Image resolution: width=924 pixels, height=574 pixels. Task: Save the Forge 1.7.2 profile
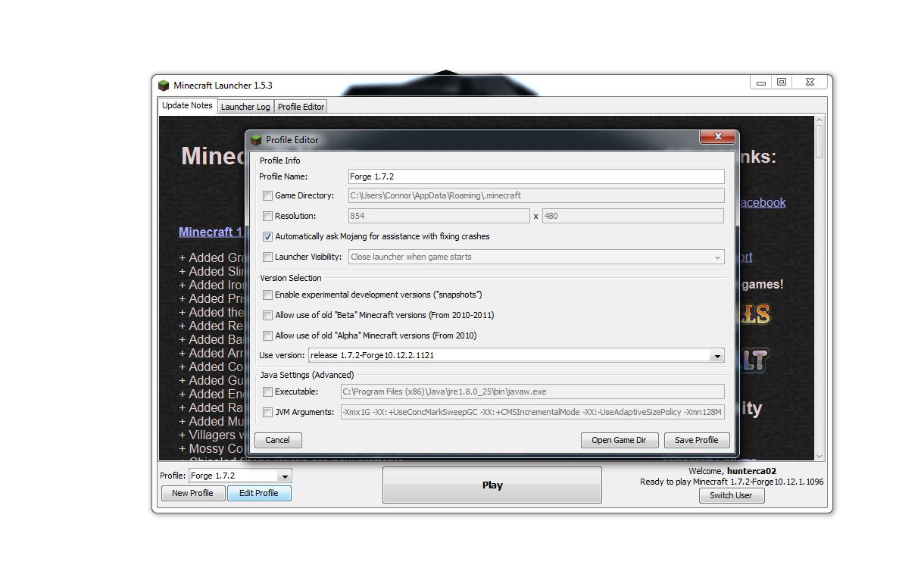click(x=696, y=439)
